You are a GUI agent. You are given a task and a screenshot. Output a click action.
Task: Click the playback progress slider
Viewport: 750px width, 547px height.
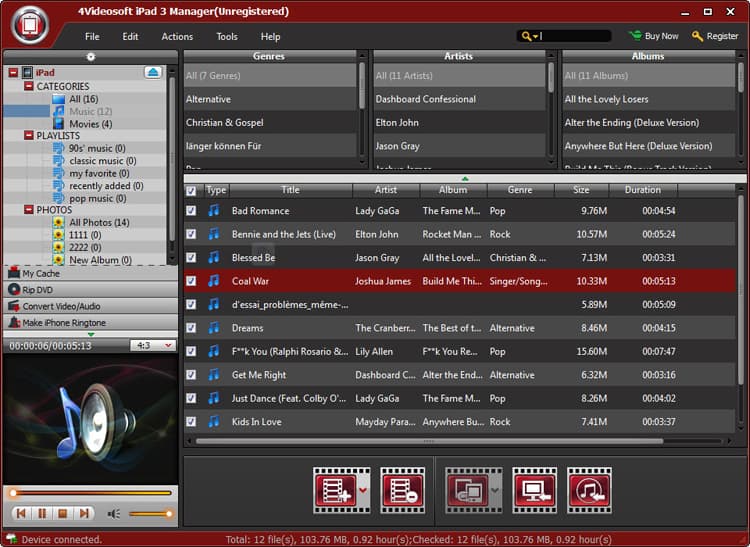point(90,492)
